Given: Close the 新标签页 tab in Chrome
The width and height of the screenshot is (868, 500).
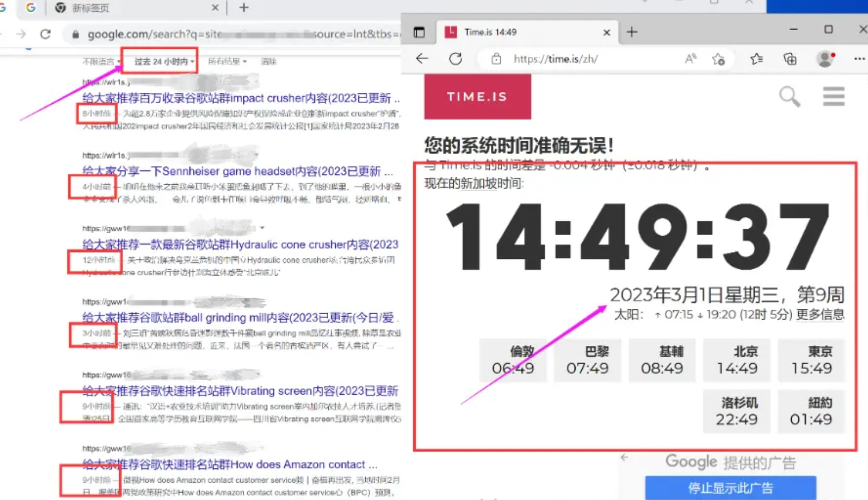Looking at the screenshot, I should 215,8.
